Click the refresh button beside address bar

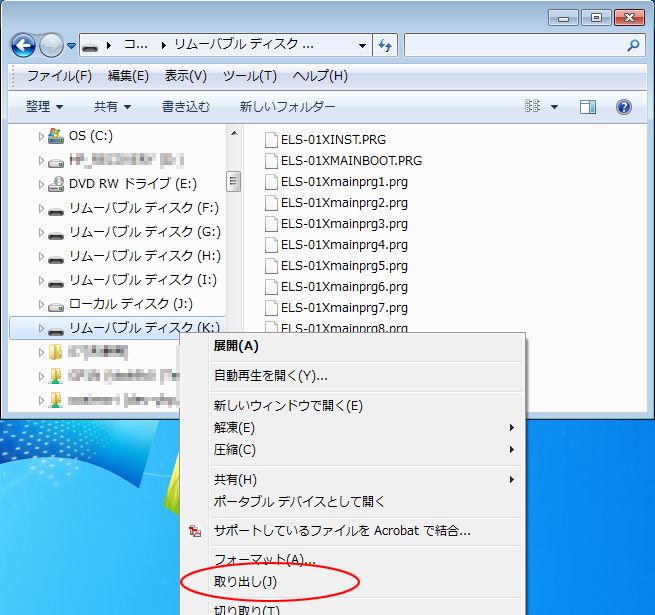385,46
